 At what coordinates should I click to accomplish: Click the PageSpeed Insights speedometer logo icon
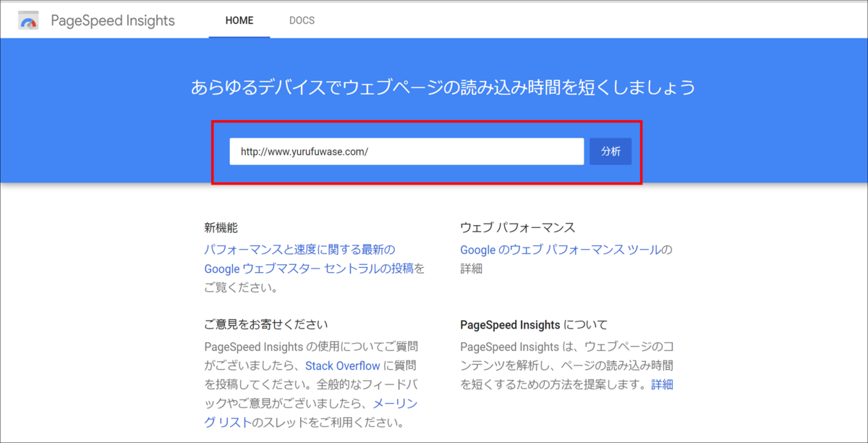click(29, 20)
